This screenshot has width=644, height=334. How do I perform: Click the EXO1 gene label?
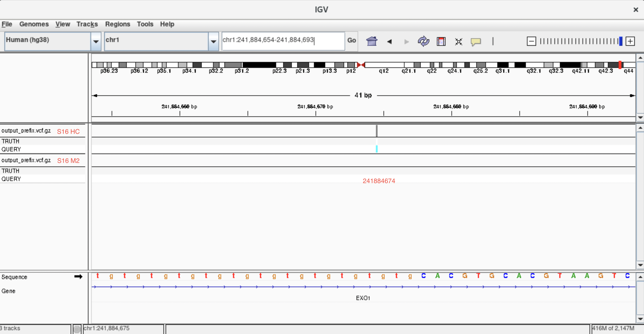(363, 298)
